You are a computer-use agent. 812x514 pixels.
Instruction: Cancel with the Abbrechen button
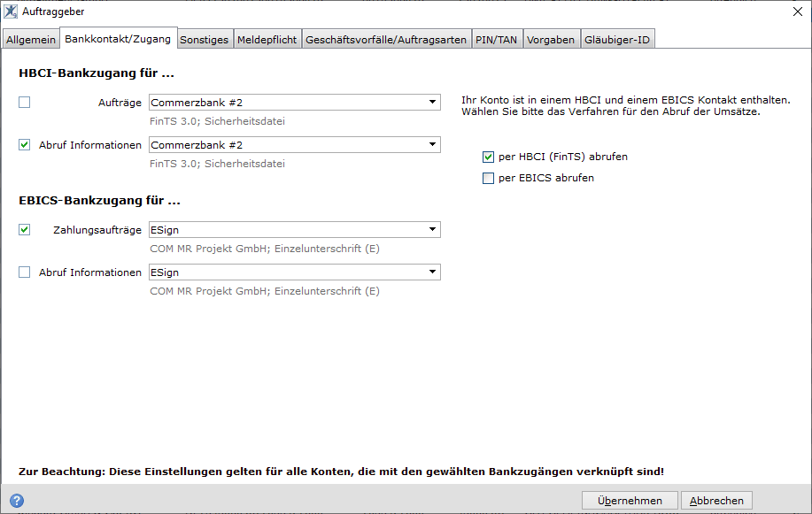(x=716, y=501)
